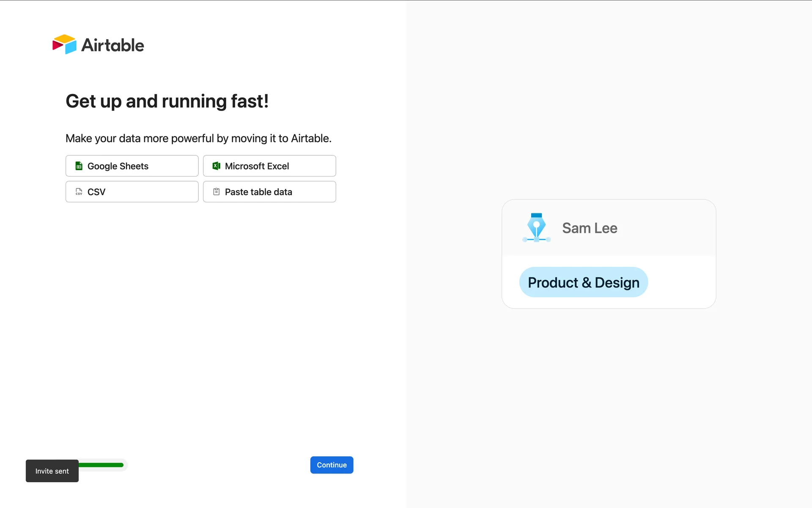Click the Sam Lee preview card body
Screen dimensions: 812x508
(681, 282)
